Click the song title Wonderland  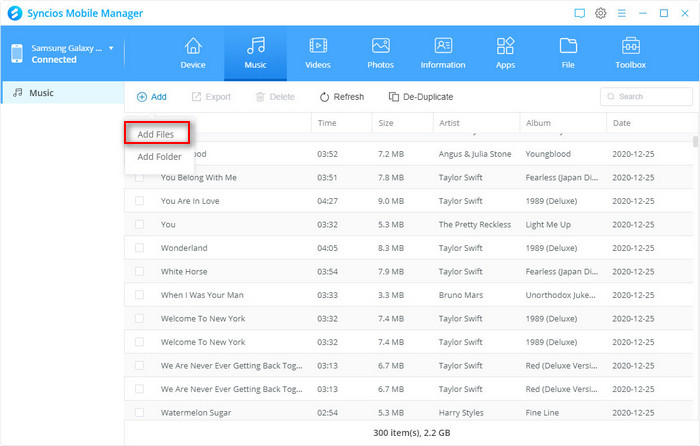[184, 248]
